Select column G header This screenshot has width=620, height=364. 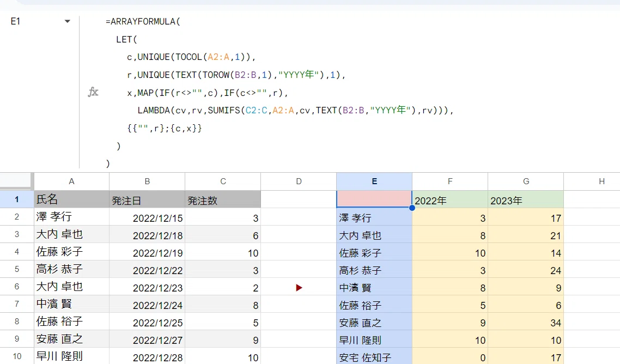click(x=526, y=181)
